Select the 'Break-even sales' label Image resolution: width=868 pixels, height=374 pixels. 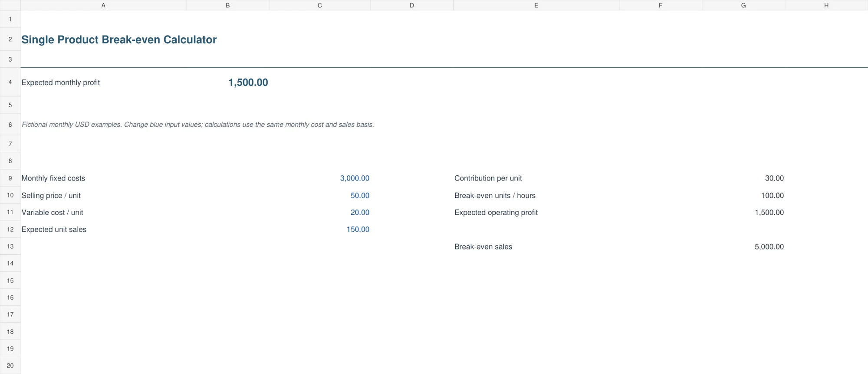[483, 247]
